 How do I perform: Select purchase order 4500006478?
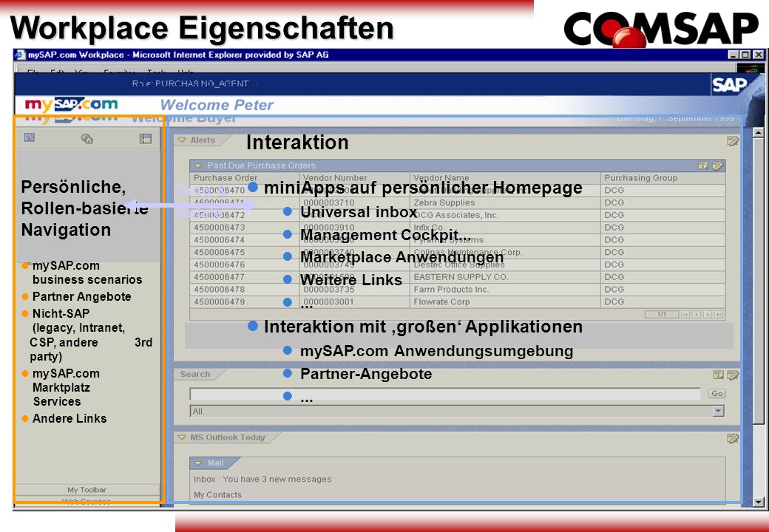(x=219, y=290)
